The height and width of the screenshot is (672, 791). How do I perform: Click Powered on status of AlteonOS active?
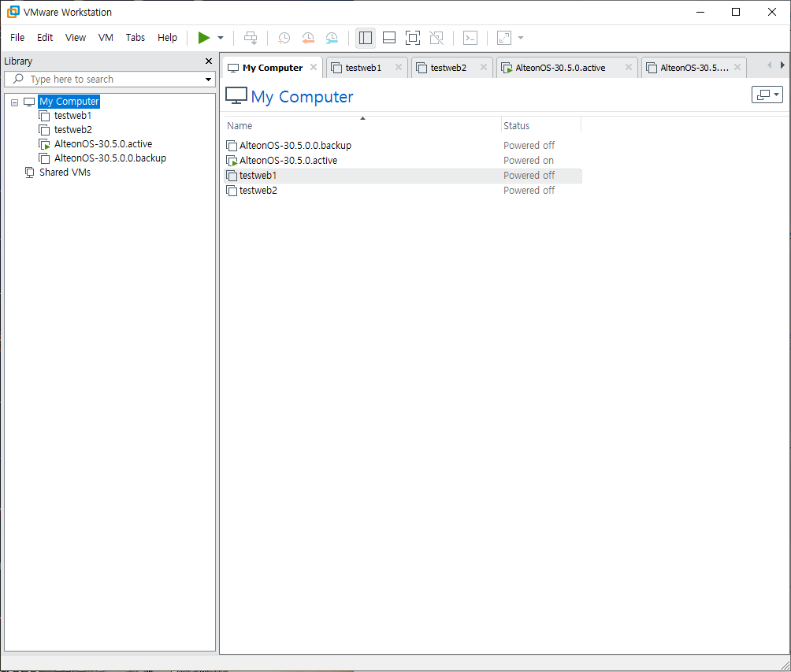pos(528,161)
